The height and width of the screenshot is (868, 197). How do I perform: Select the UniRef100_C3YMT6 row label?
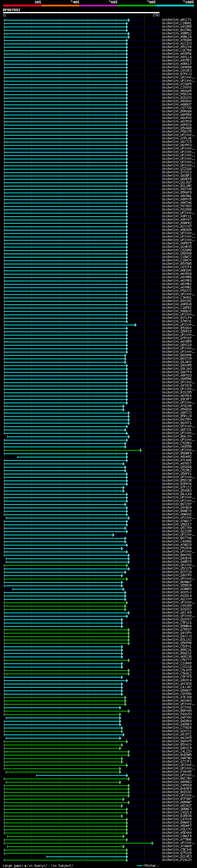tap(177, 88)
